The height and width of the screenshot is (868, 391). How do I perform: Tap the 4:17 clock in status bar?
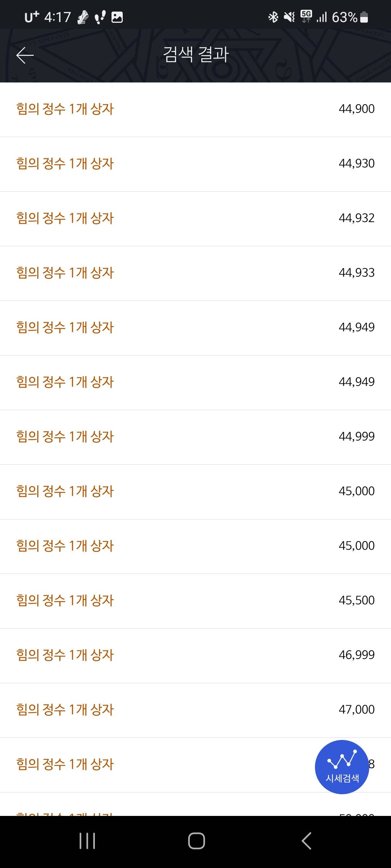58,17
